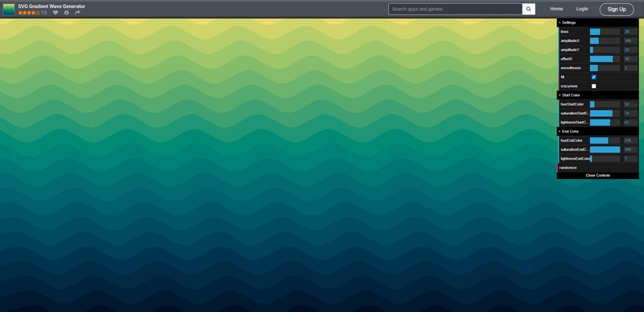Open the app info icon
Screen dimensions: 644x312
pyautogui.click(x=67, y=13)
